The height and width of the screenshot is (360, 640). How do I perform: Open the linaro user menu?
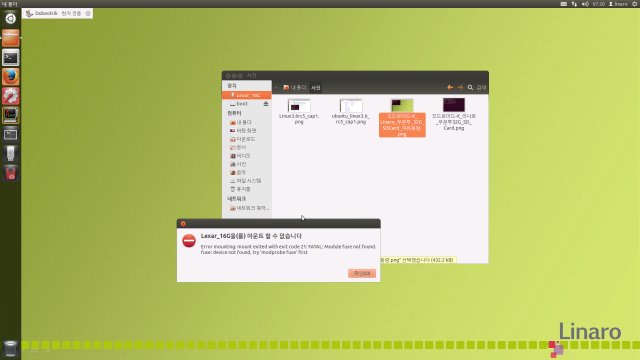[618, 4]
